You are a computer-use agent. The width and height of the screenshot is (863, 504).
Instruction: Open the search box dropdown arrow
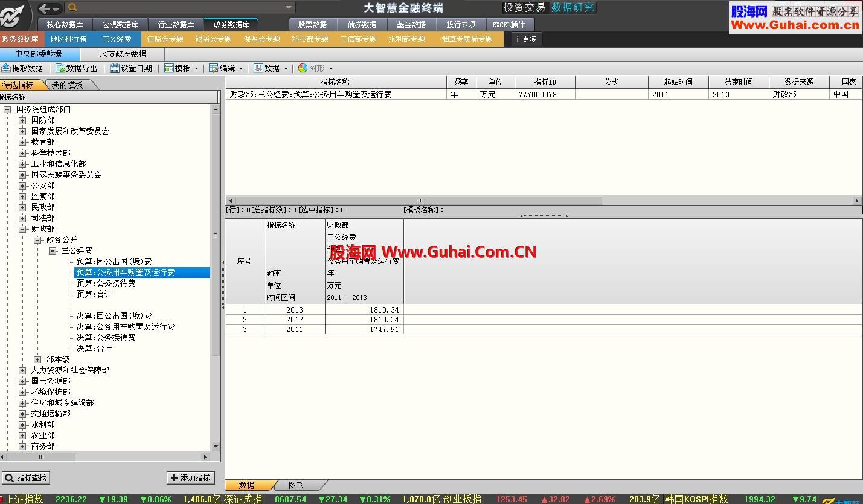289,8
